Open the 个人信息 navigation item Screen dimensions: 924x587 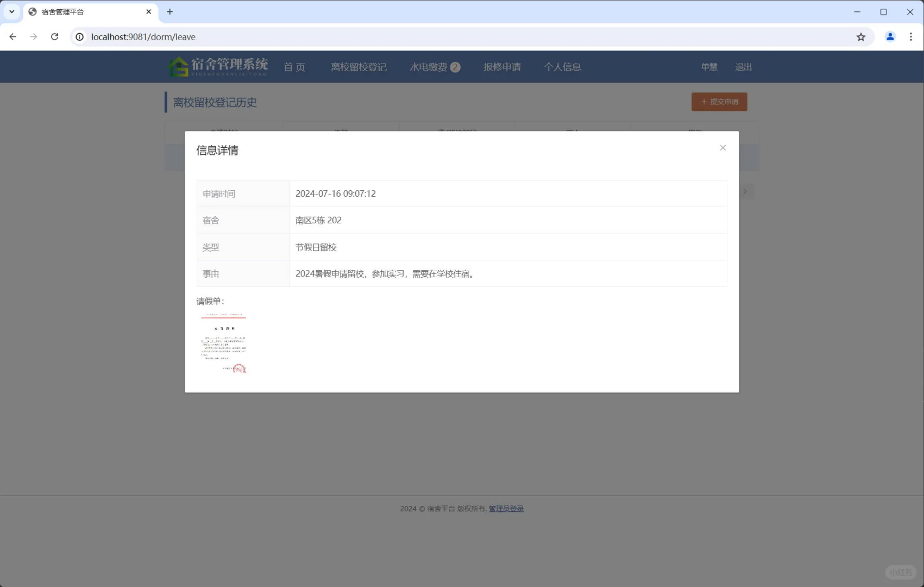click(x=563, y=67)
